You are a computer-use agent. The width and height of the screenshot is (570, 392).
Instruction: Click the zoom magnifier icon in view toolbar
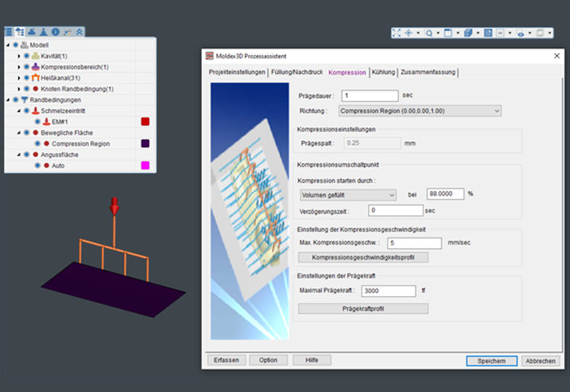429,33
